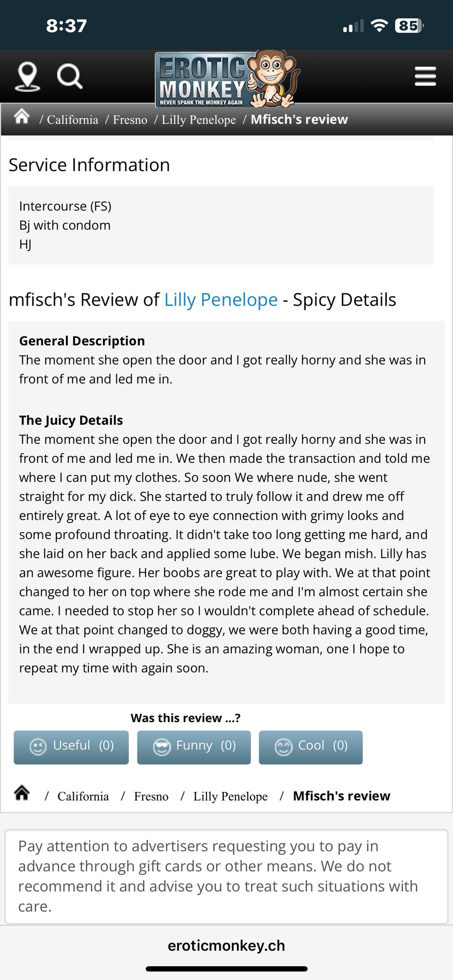Viewport: 453px width, 980px height.
Task: Tap the battery indicator showing 85
Action: 409,26
